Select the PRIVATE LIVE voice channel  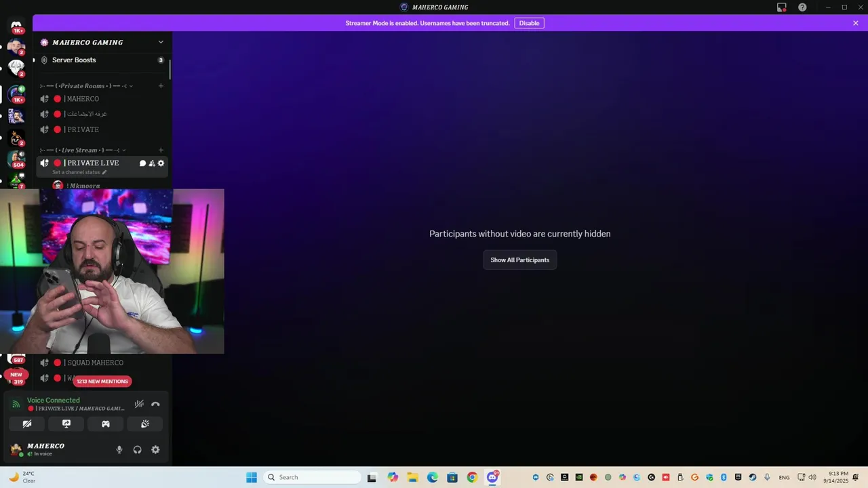pyautogui.click(x=92, y=163)
